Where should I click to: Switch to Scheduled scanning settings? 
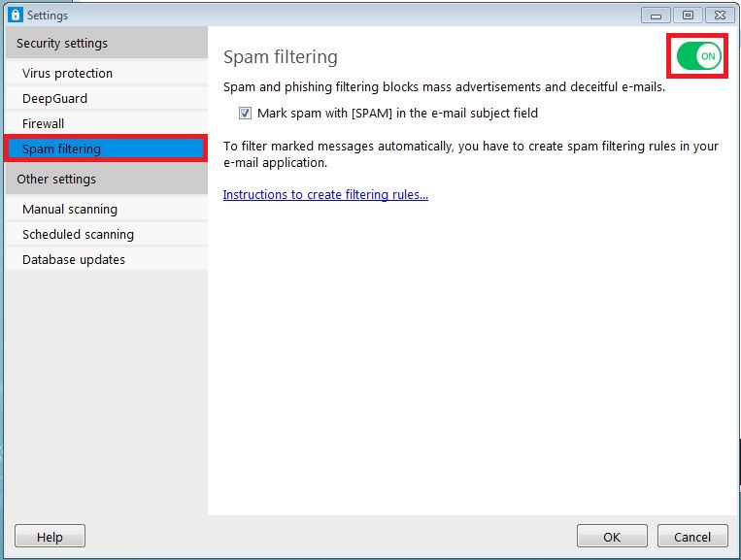click(x=78, y=235)
